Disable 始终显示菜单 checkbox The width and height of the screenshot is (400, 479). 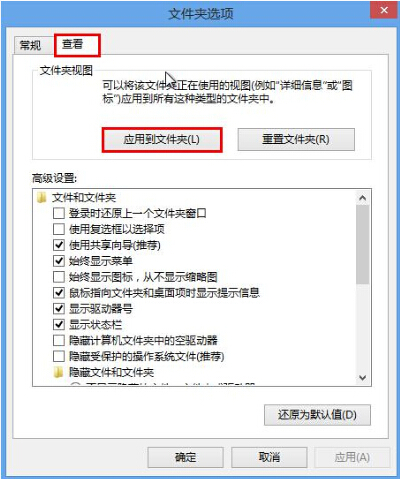point(59,261)
